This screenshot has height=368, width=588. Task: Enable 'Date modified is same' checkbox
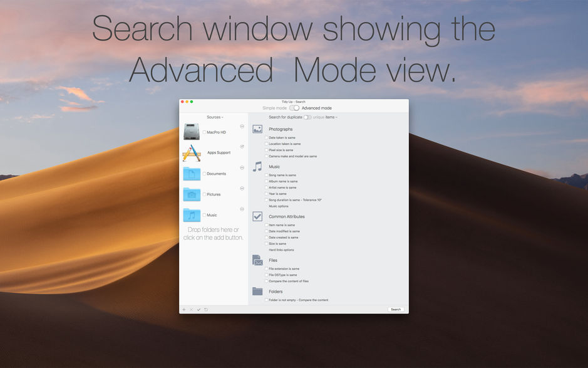pos(267,231)
